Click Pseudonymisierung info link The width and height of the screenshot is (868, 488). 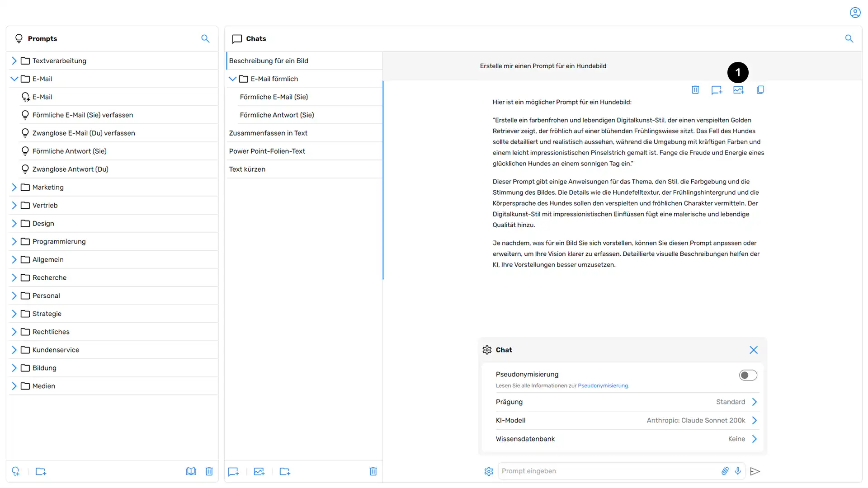603,385
